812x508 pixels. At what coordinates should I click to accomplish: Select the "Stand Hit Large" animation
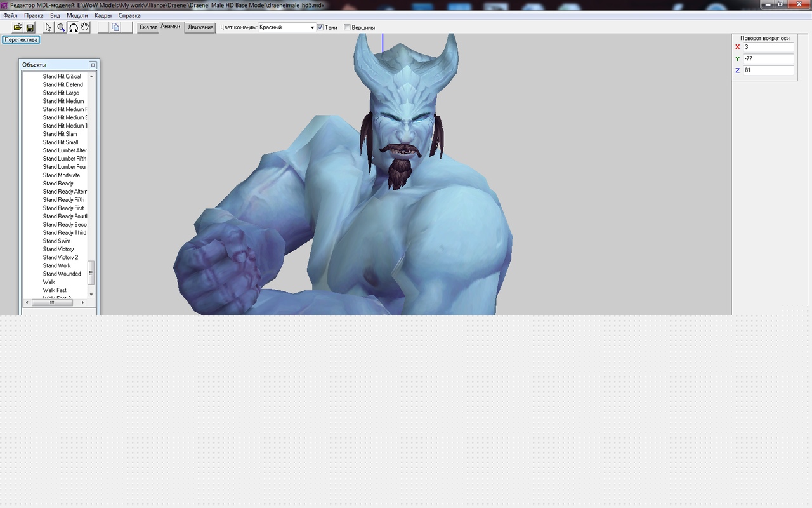click(x=61, y=93)
